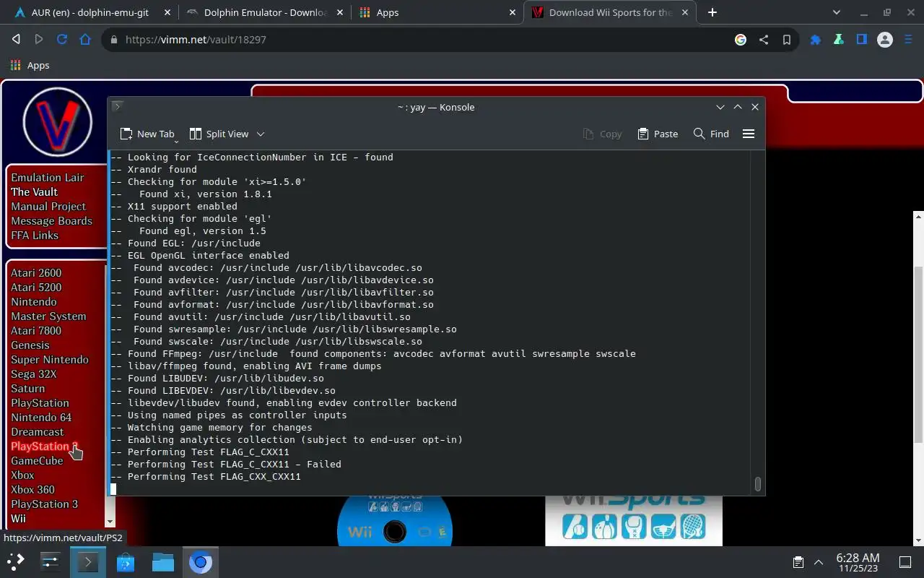The width and height of the screenshot is (924, 578).
Task: Switch to the Apps tab
Action: (x=437, y=12)
